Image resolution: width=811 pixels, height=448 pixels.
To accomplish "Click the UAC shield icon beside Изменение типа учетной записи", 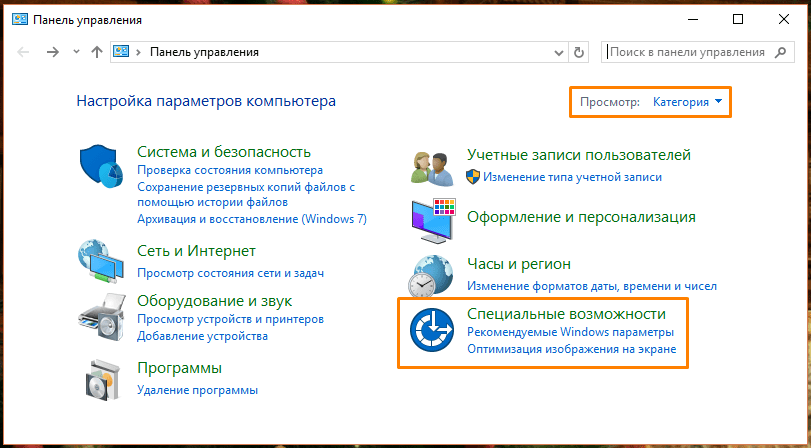I will (x=473, y=177).
